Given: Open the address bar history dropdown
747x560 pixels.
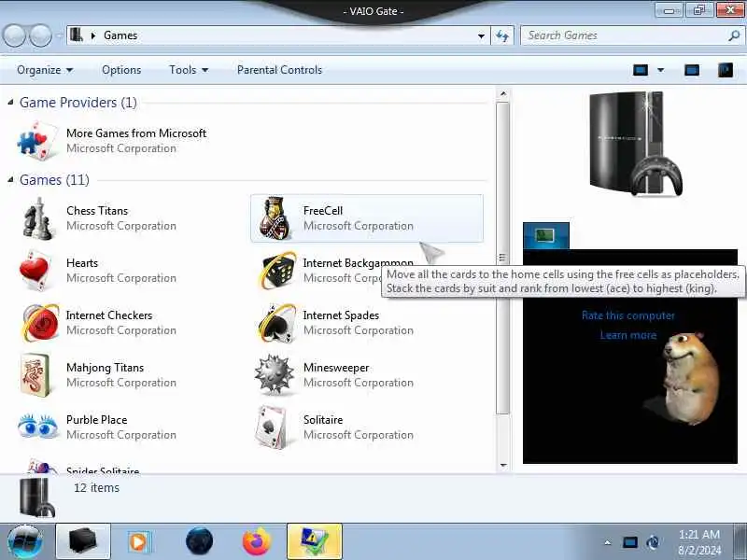Looking at the screenshot, I should [x=481, y=35].
